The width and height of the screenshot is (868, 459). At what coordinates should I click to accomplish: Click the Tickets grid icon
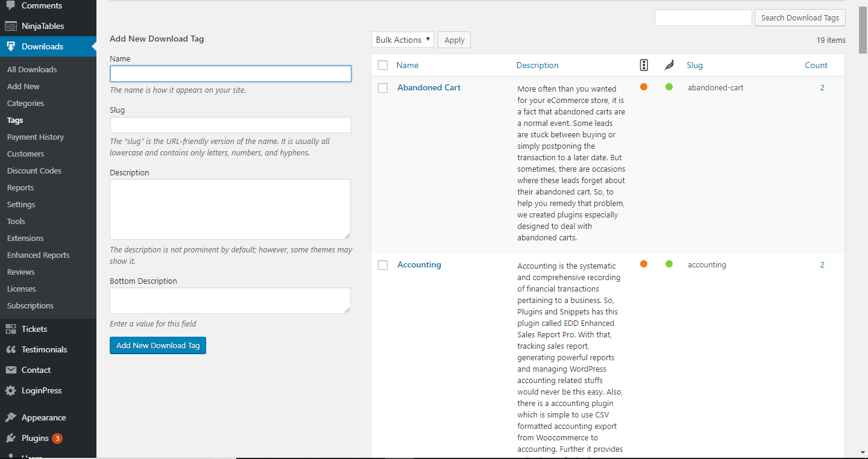[x=11, y=329]
